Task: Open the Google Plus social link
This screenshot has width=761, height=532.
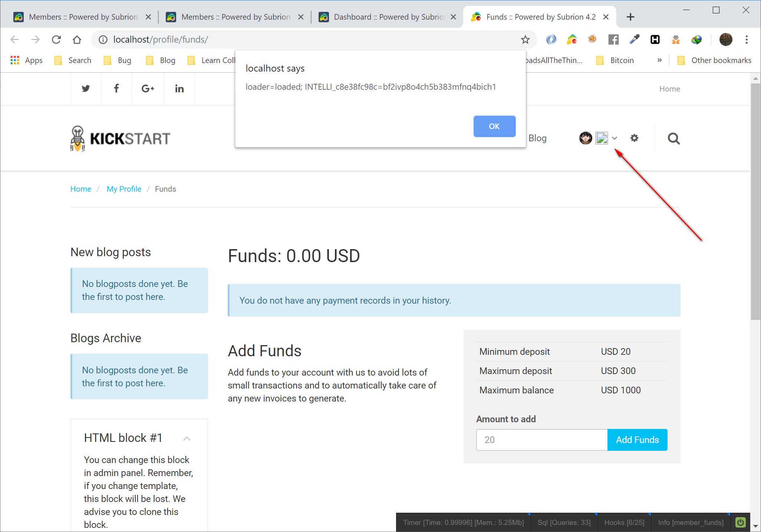Action: (x=148, y=89)
